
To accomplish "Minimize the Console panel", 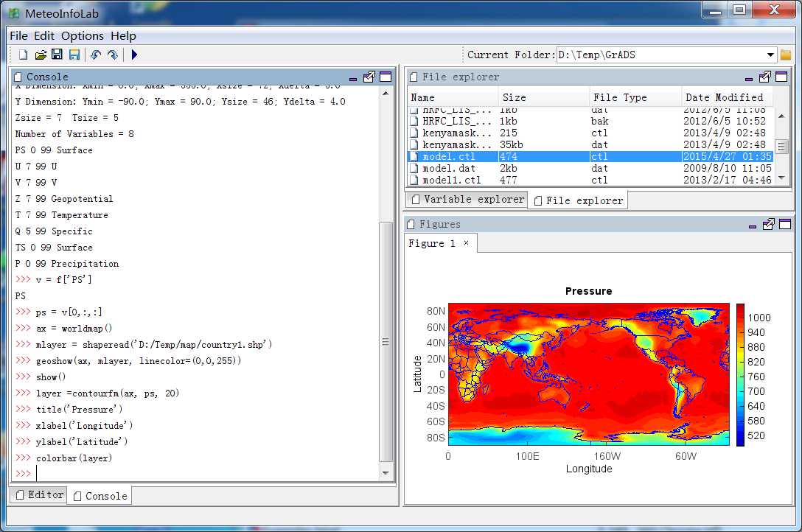I will [x=353, y=79].
